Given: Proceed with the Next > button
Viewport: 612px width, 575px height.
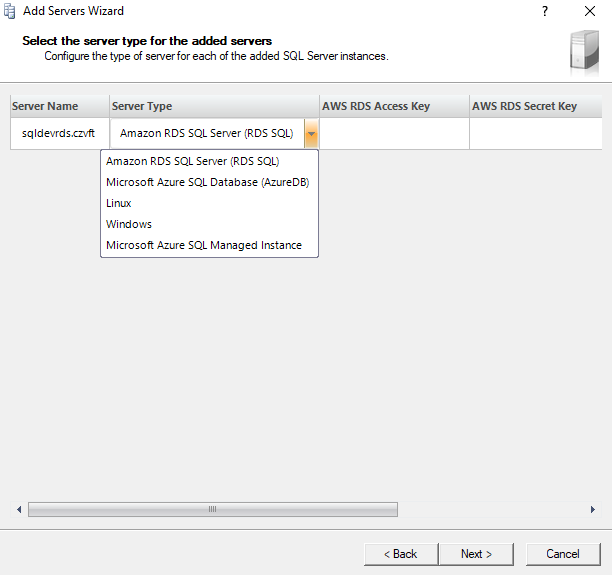Looking at the screenshot, I should (x=476, y=554).
